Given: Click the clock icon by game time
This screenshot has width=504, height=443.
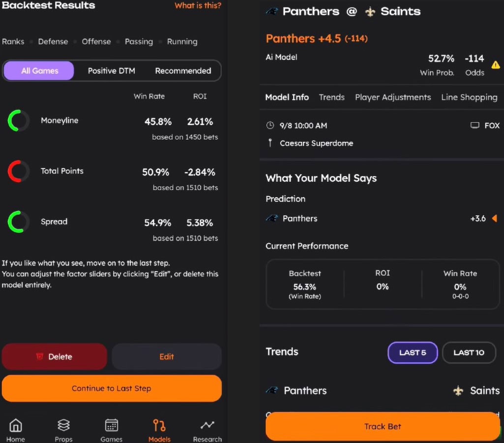Looking at the screenshot, I should pyautogui.click(x=270, y=125).
